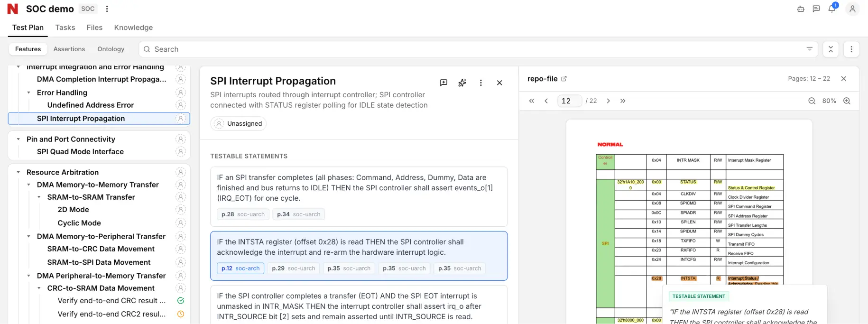
Task: Select SPI Interrupt Propagation tree item
Action: (99, 119)
